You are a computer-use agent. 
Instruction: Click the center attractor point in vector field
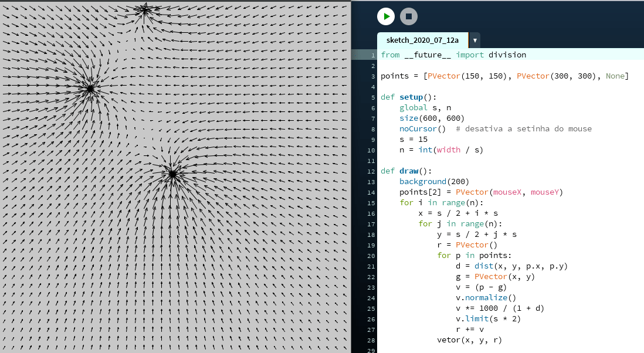[x=172, y=174]
